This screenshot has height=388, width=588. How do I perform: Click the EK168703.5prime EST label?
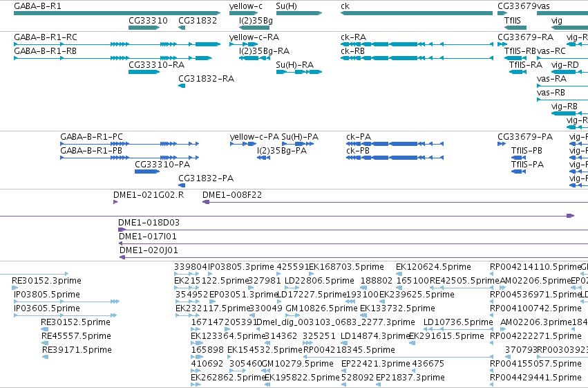pyautogui.click(x=346, y=267)
